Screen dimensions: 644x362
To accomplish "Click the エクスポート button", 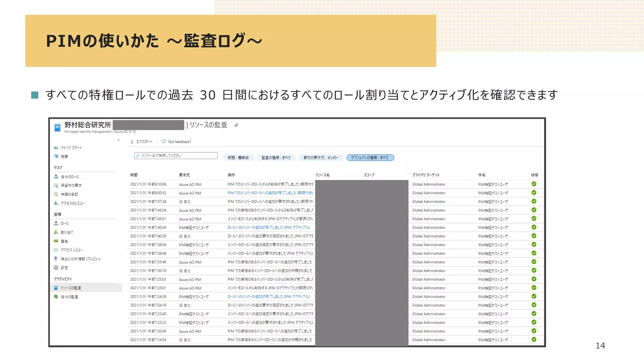I will (x=141, y=142).
